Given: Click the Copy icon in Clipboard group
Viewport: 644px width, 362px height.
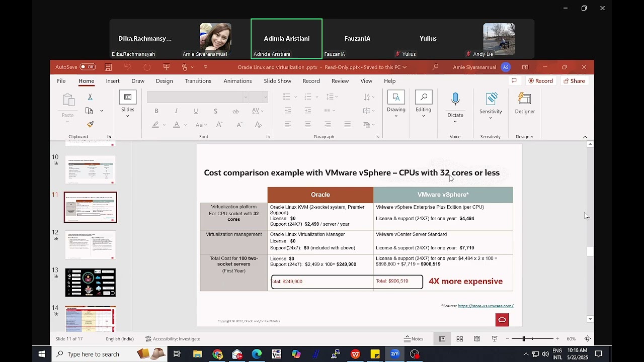Looking at the screenshot, I should pyautogui.click(x=89, y=111).
